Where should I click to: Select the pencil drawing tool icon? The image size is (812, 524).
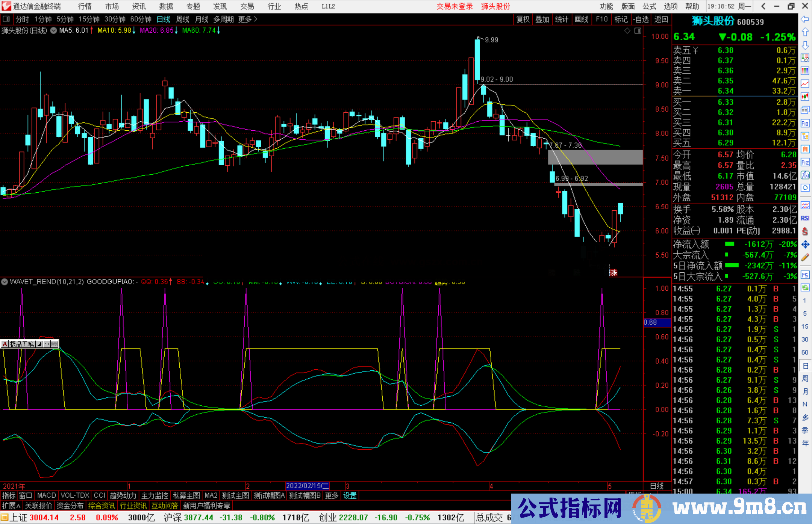[805, 257]
